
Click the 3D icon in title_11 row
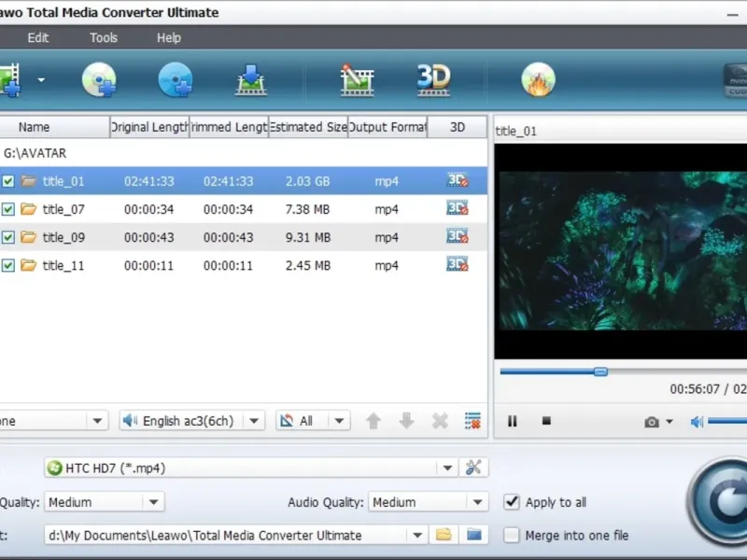pyautogui.click(x=458, y=264)
